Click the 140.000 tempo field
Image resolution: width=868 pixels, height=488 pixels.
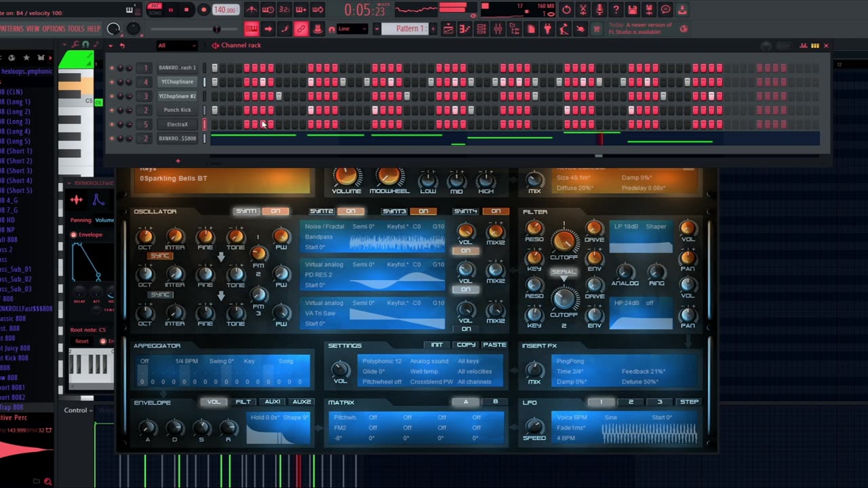[225, 10]
